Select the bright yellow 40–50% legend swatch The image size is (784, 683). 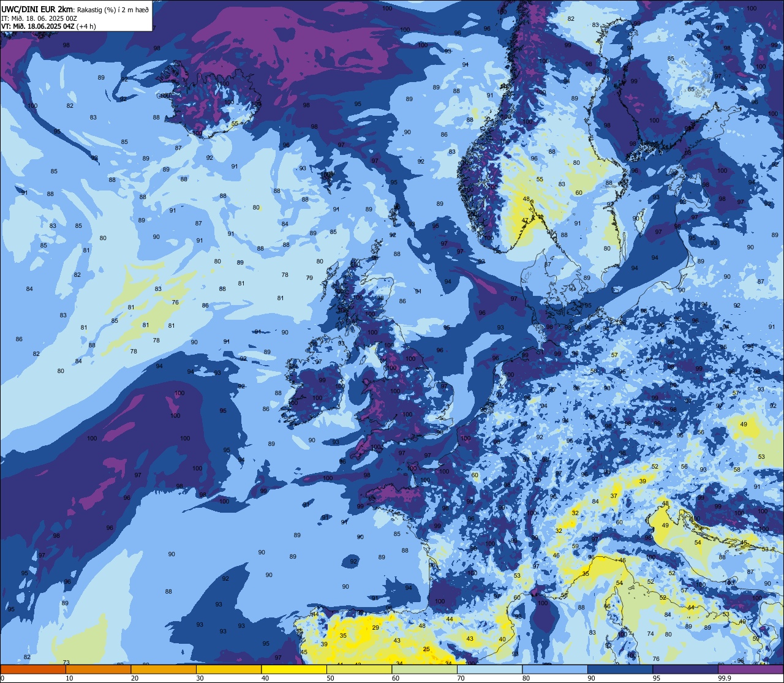[294, 669]
